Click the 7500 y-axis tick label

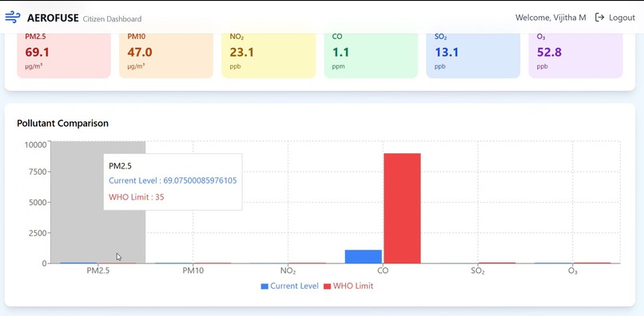tap(38, 172)
